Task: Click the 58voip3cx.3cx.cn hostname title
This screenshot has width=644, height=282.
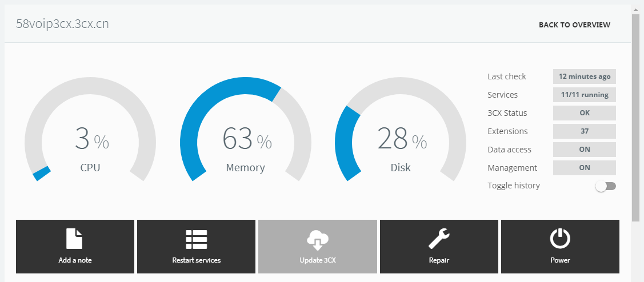Action: (62, 24)
